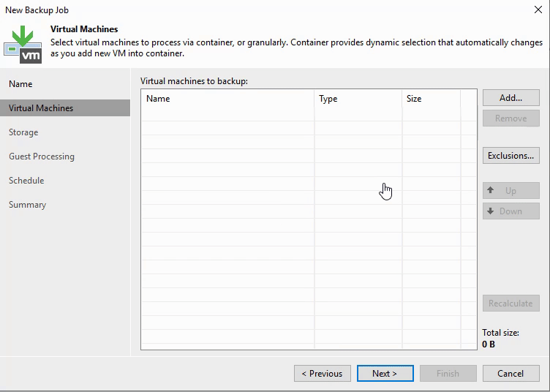Close the New Backup Job dialog
The height and width of the screenshot is (392, 550).
(x=538, y=10)
